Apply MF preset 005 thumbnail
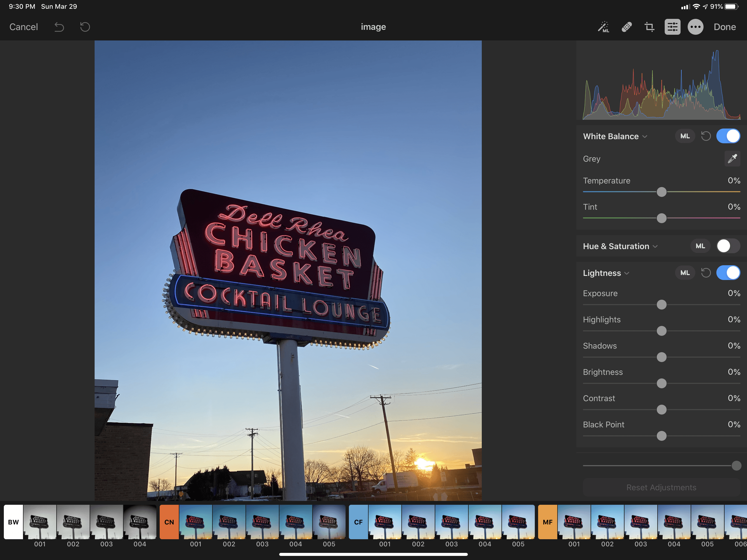The height and width of the screenshot is (560, 747). click(707, 522)
